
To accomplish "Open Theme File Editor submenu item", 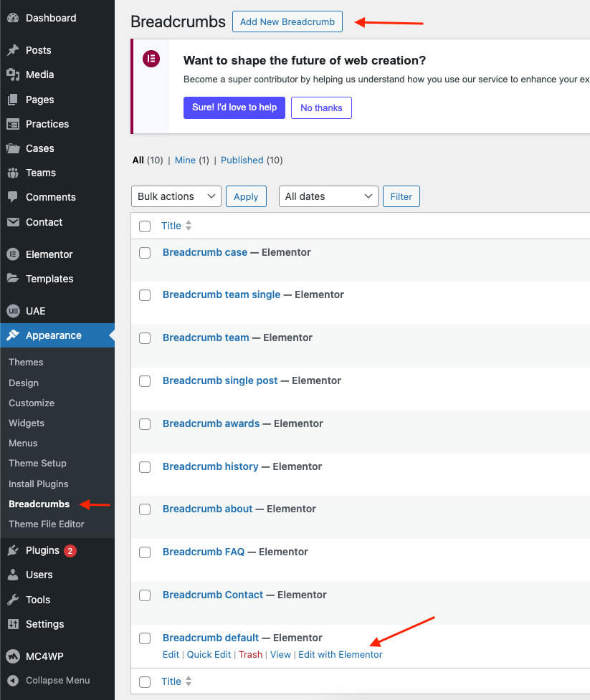I will [47, 524].
